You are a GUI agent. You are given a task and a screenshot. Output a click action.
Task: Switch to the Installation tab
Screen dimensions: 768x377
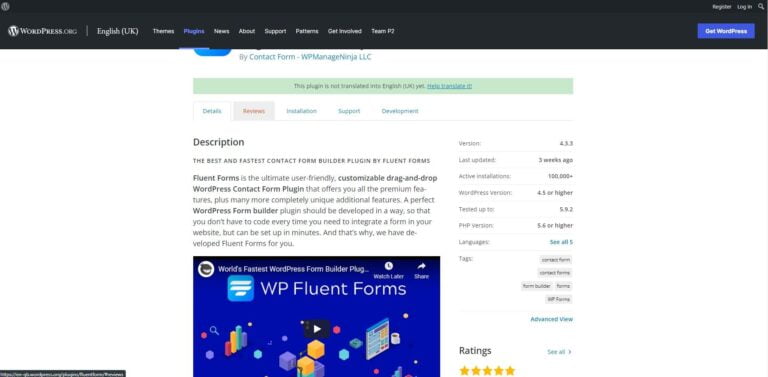pos(301,111)
